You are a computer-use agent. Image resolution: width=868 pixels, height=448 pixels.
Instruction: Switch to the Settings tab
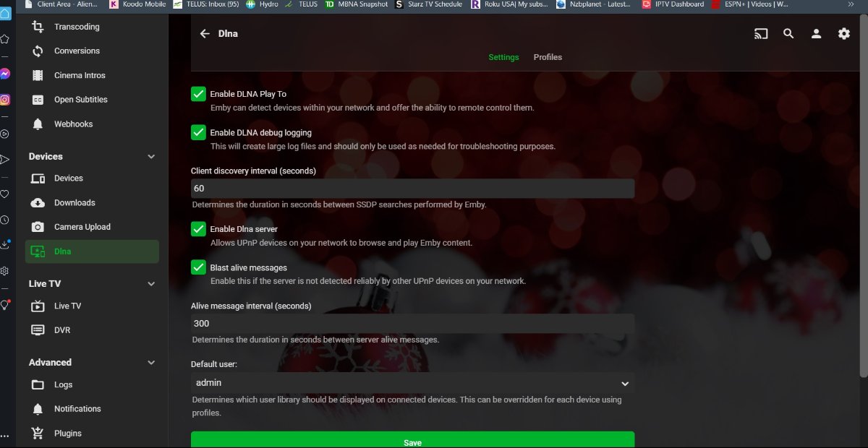[503, 57]
